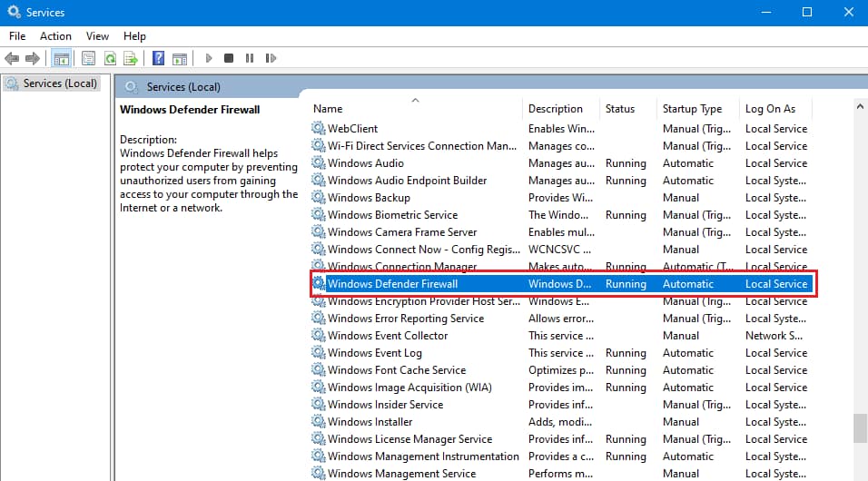Screen dimensions: 868x481
Task: Select the Windows Error Reporting Service row
Action: pos(561,319)
